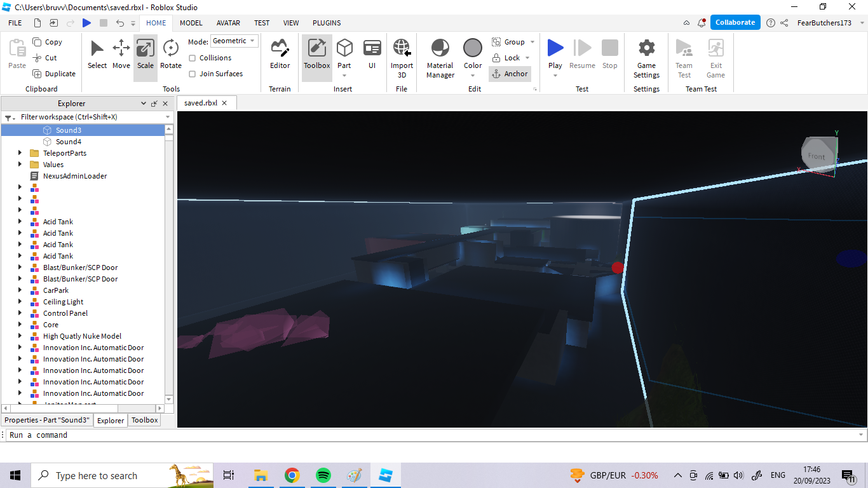Click the Undo arrow in the title toolbar
The width and height of the screenshot is (868, 488).
pyautogui.click(x=120, y=23)
